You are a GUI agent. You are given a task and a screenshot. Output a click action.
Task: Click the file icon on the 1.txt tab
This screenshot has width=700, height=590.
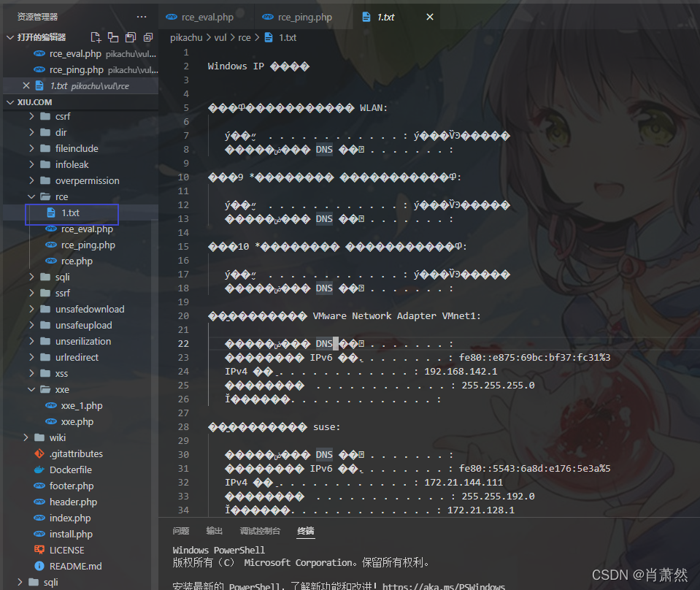366,17
